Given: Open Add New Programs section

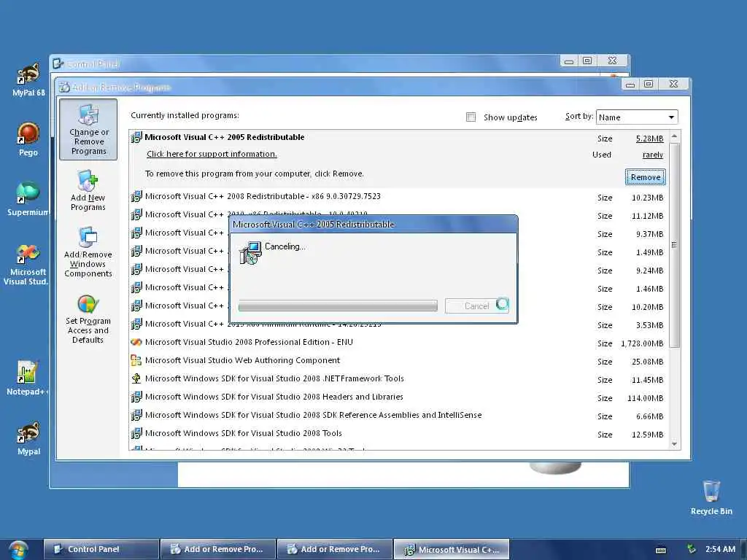Looking at the screenshot, I should [88, 190].
